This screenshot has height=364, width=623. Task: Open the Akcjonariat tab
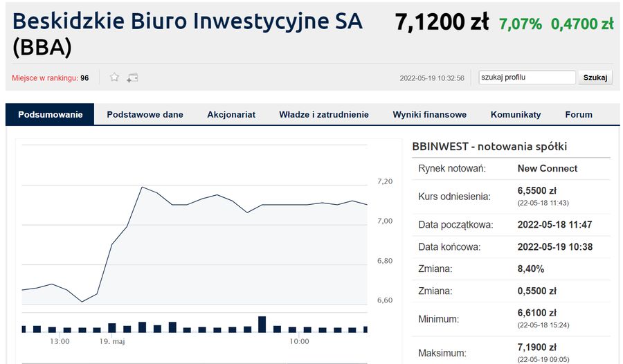click(x=231, y=115)
